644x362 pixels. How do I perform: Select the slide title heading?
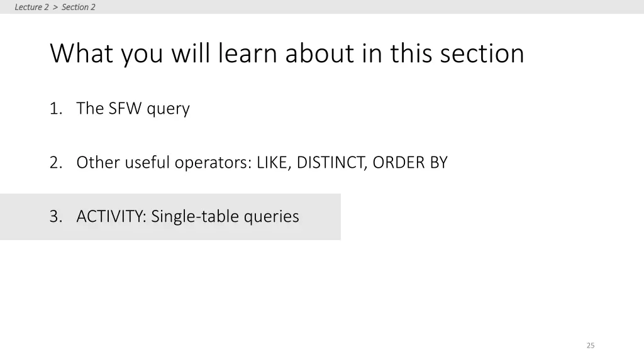287,54
